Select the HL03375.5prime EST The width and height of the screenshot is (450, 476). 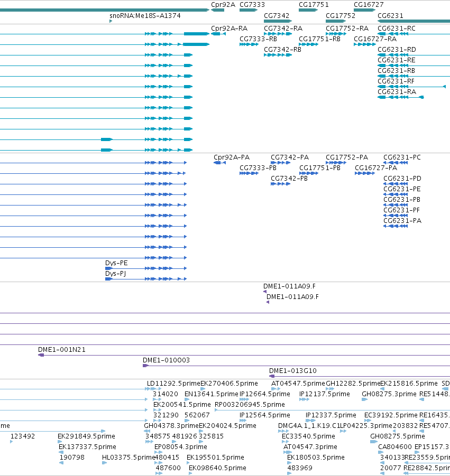pos(105,463)
